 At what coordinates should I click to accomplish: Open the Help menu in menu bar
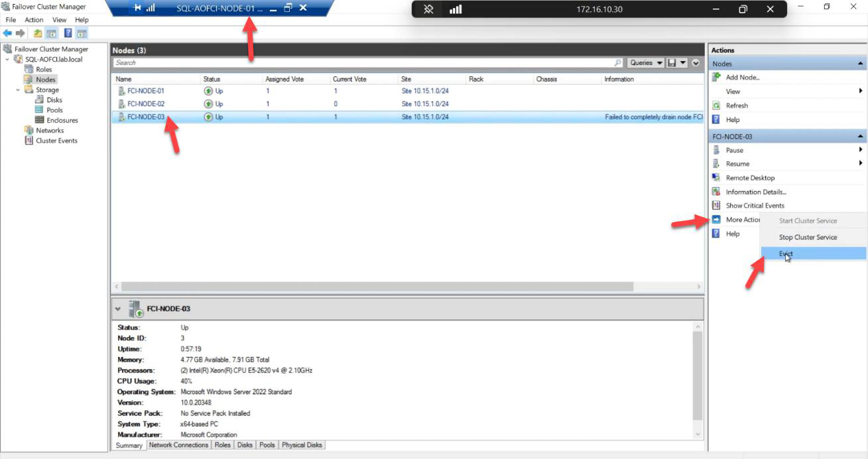(x=82, y=20)
